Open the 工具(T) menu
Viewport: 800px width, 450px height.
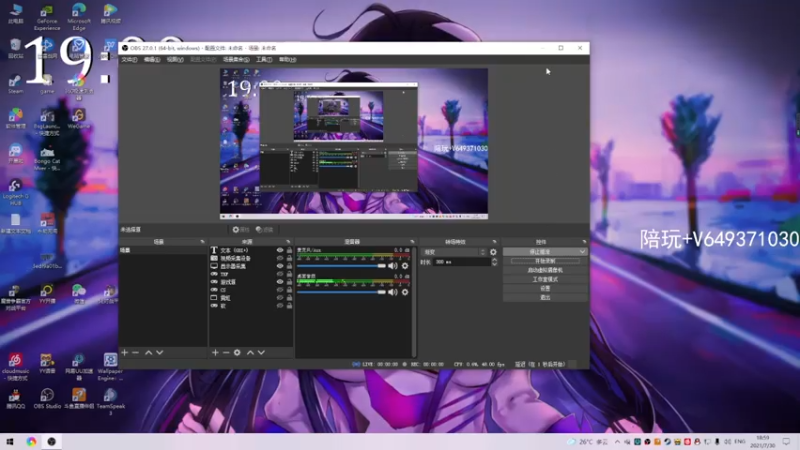pyautogui.click(x=264, y=60)
